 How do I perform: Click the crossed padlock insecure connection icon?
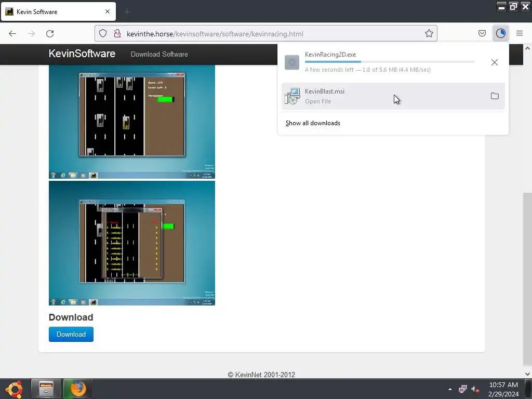pos(117,33)
